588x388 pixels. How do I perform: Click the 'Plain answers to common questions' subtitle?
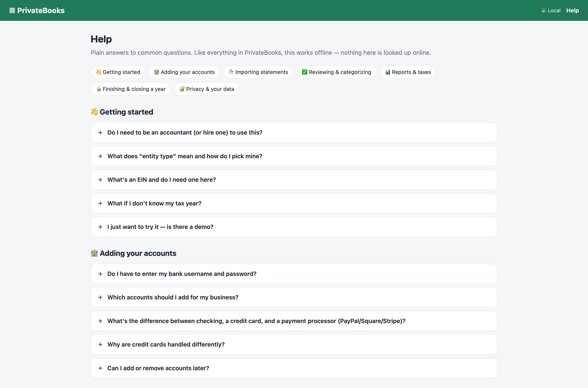[x=261, y=52]
